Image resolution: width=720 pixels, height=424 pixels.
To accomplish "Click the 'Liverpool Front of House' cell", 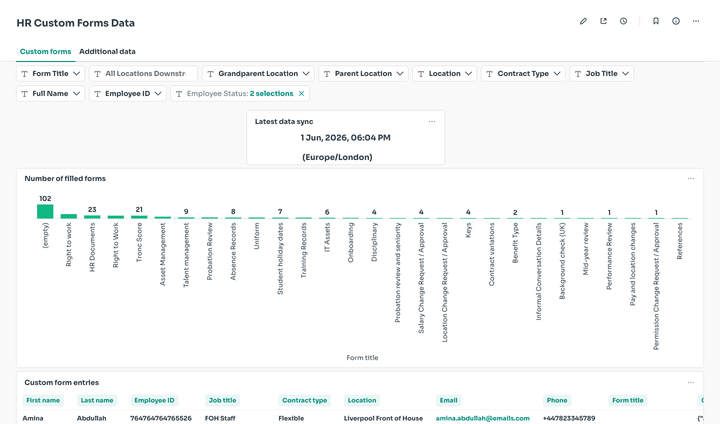I will (x=383, y=418).
